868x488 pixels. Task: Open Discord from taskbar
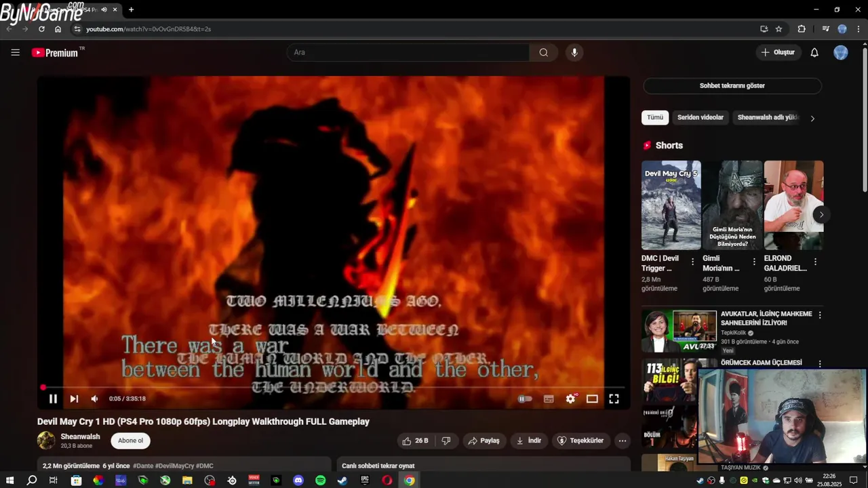(x=298, y=481)
